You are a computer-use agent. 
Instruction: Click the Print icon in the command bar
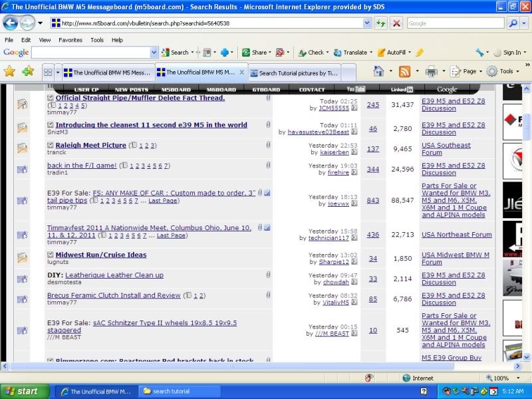(431, 72)
